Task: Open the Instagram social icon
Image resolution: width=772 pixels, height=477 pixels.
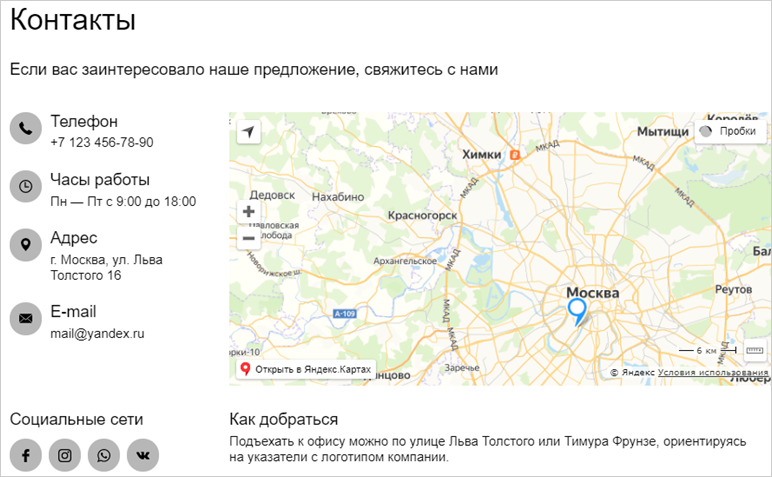Action: [x=65, y=455]
